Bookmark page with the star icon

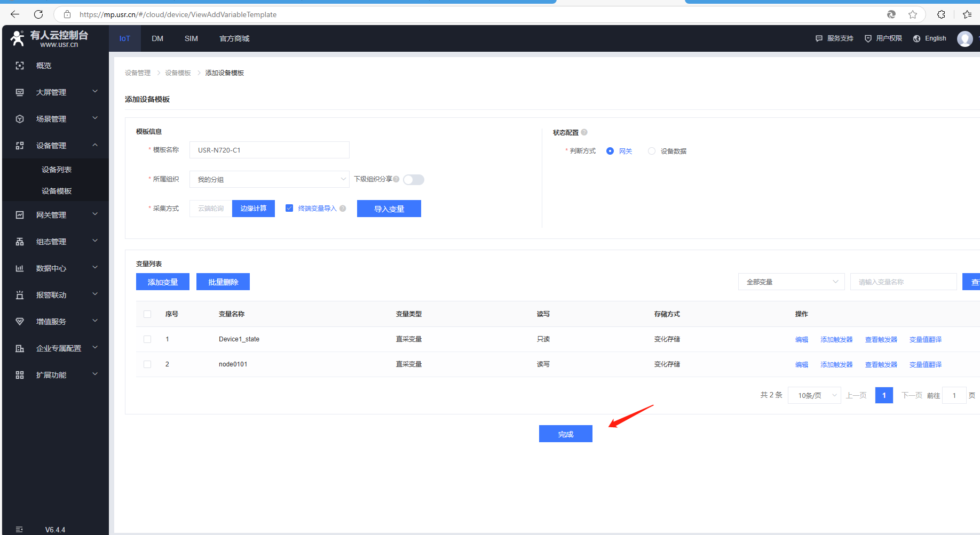tap(913, 14)
